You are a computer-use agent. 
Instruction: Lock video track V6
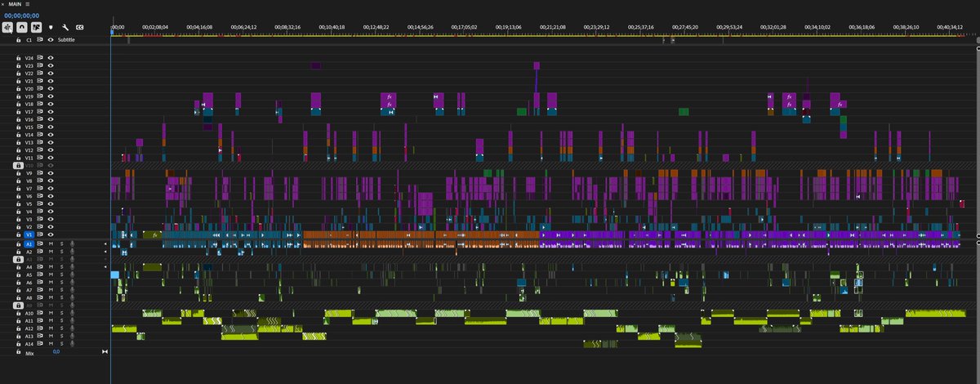pyautogui.click(x=18, y=196)
